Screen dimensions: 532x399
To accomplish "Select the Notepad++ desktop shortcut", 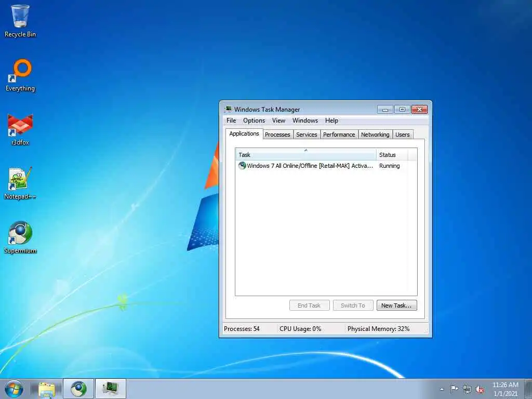I will pyautogui.click(x=20, y=183).
